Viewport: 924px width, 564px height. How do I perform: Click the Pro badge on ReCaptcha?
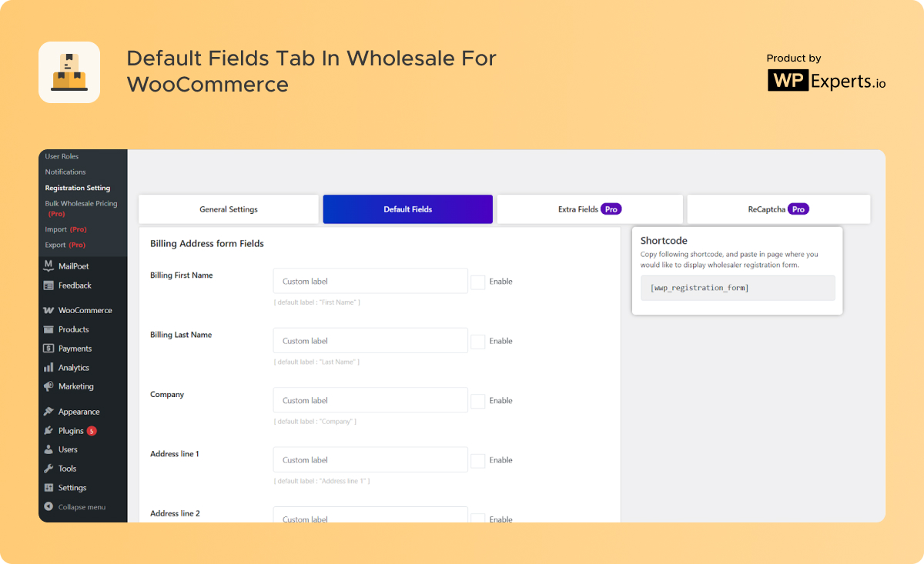coord(798,209)
